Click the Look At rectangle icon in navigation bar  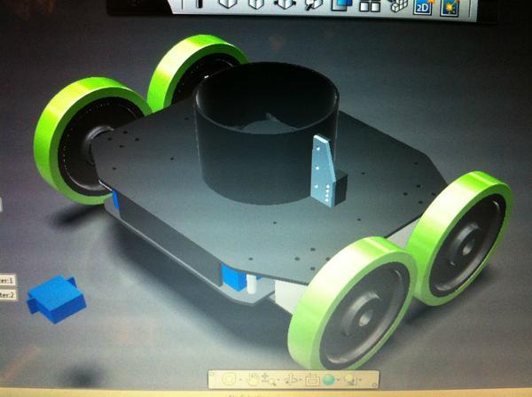[312, 380]
